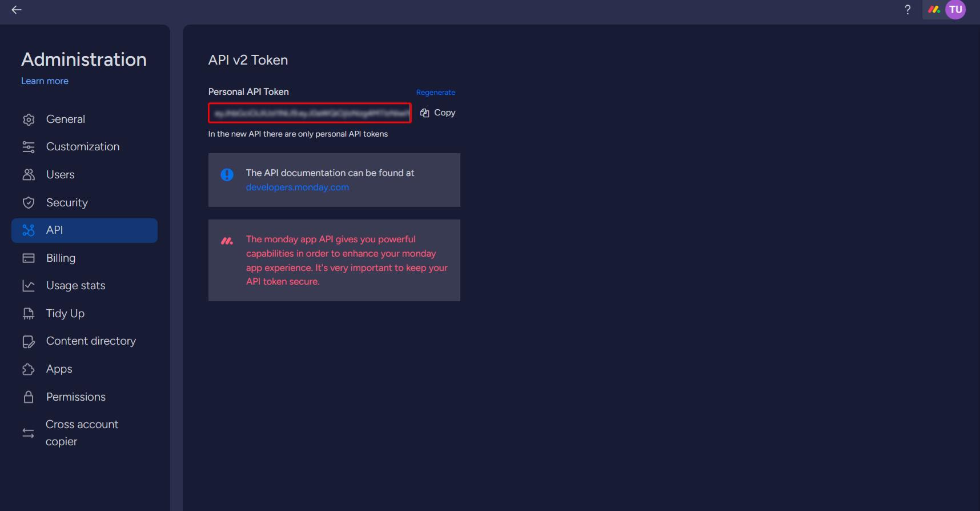Image resolution: width=980 pixels, height=511 pixels.
Task: Open the Users section
Action: click(x=60, y=175)
